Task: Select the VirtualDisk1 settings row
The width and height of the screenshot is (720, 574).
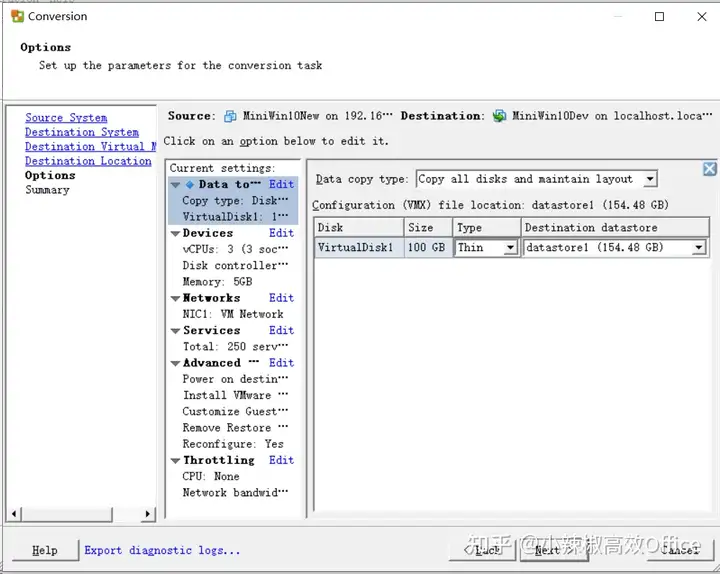Action: (235, 217)
